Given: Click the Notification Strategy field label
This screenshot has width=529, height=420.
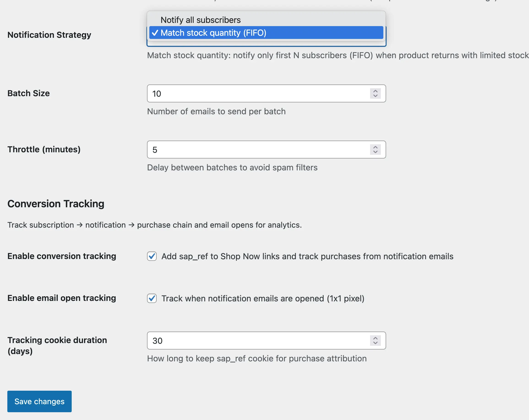Looking at the screenshot, I should pyautogui.click(x=49, y=35).
